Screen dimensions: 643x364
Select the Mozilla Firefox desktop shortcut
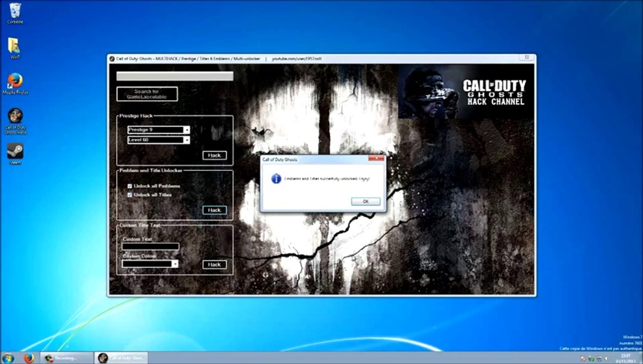tap(15, 84)
